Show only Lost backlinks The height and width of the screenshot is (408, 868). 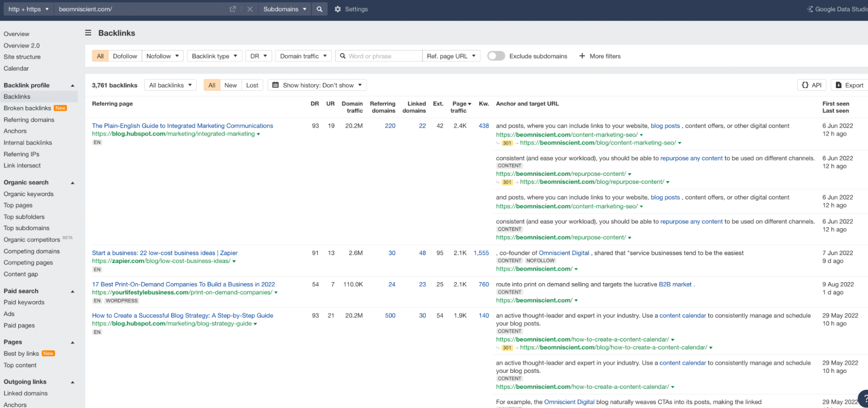[252, 85]
